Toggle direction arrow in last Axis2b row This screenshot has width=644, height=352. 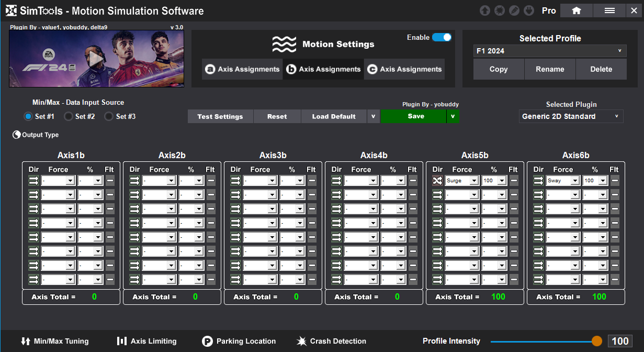point(134,279)
